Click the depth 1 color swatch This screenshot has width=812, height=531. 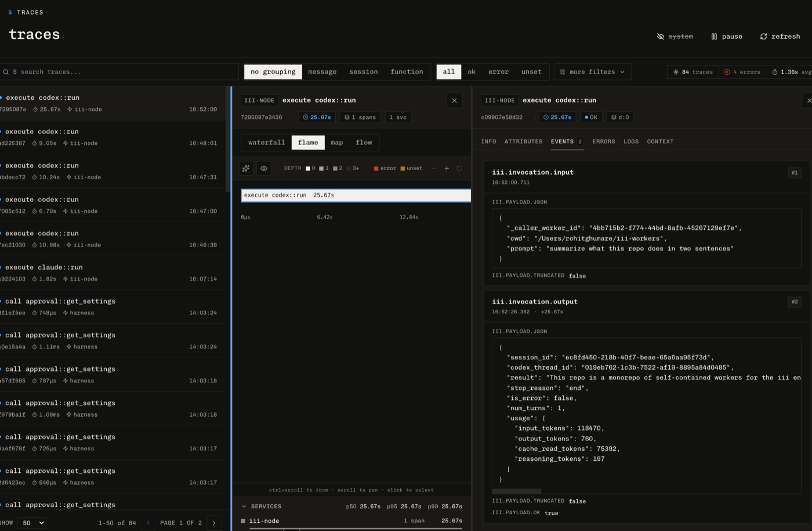coord(321,168)
